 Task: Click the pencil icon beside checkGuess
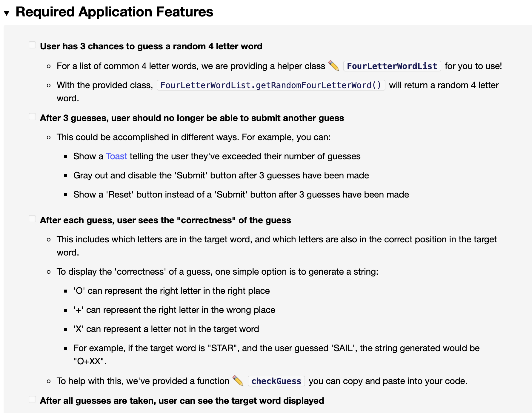coord(237,381)
